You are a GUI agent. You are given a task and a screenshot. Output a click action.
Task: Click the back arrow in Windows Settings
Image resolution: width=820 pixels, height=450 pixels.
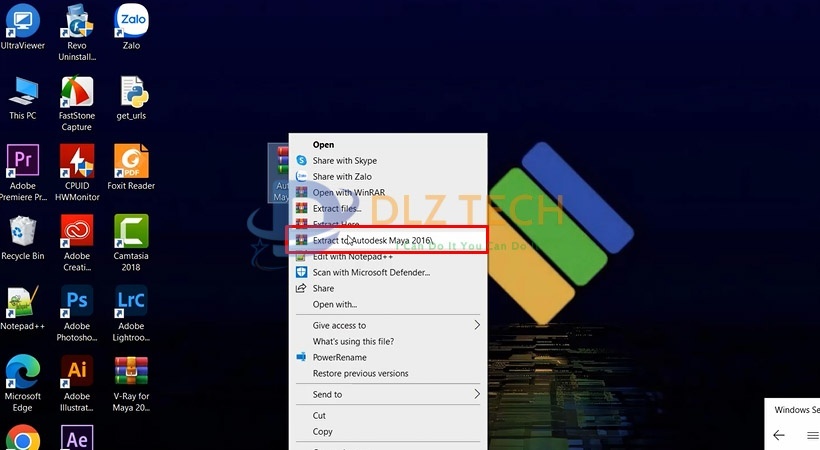[x=780, y=435]
